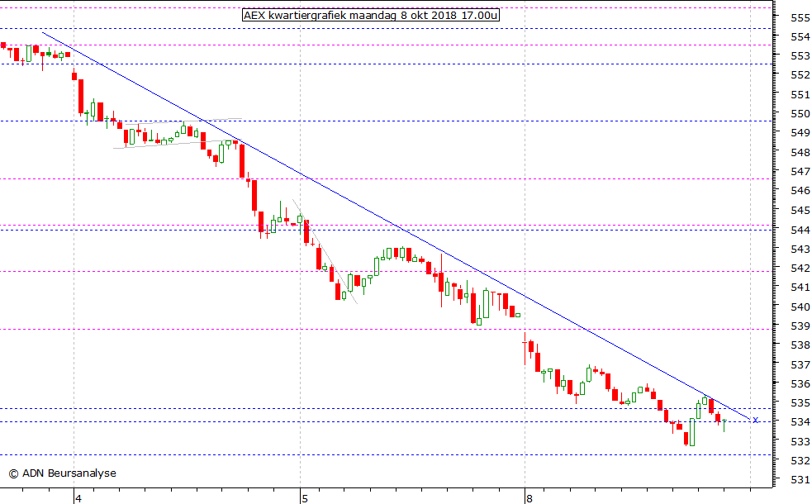This screenshot has height=504, width=812.
Task: Click the '© ADN Beursanalyse' copyright text
Action: coord(63,473)
